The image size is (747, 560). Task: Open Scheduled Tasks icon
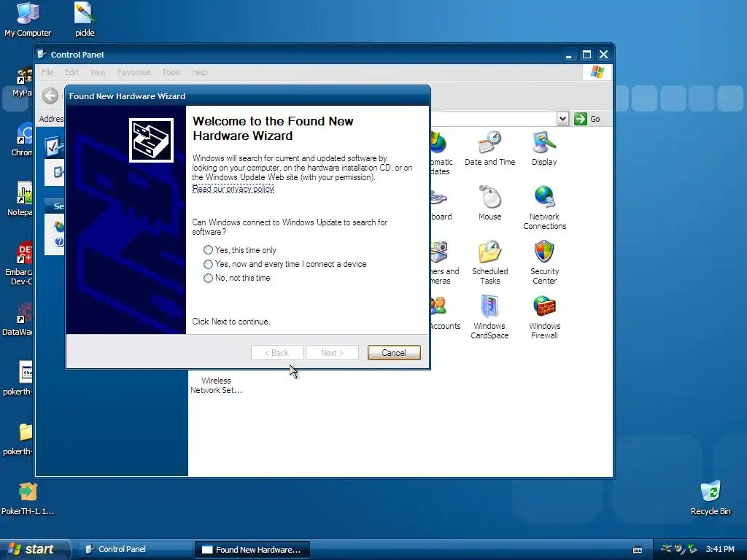click(489, 262)
